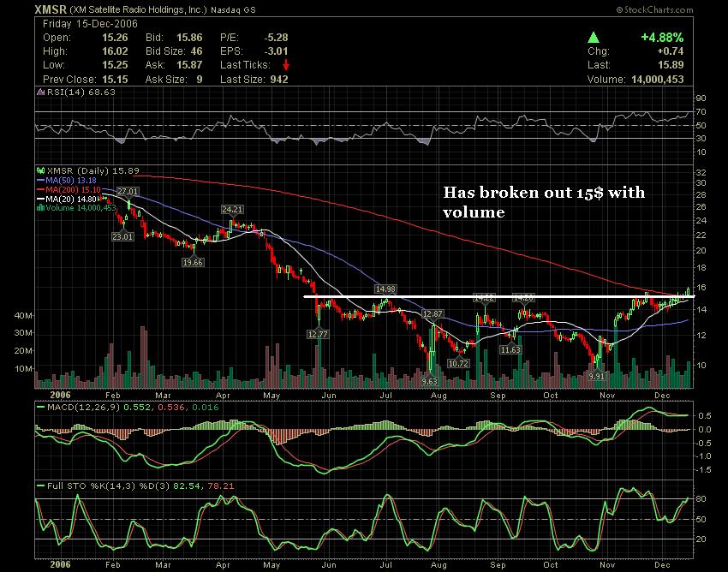
Task: Click the blue MA(50) legend line
Action: tap(40, 180)
